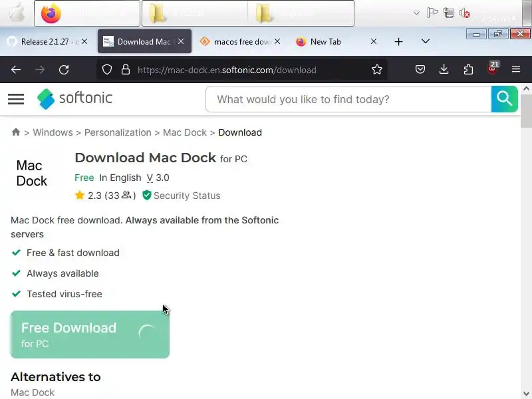Open the first folder taskbar item
532x399 pixels.
[x=195, y=13]
